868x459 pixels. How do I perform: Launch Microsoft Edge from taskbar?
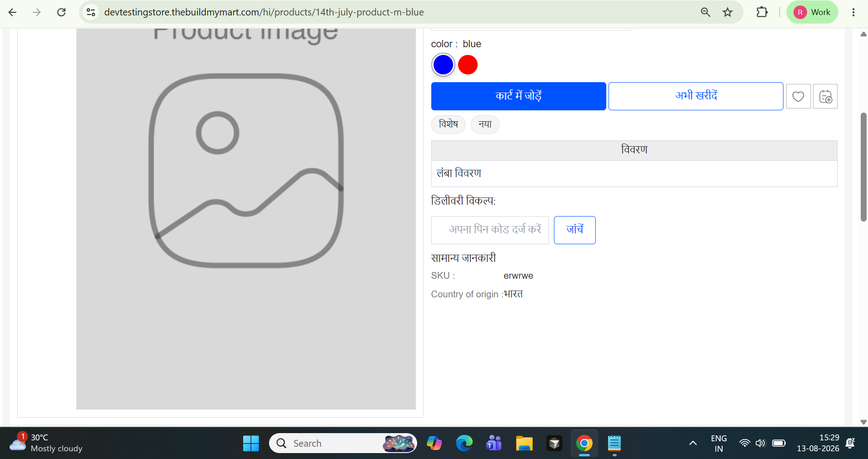(464, 443)
